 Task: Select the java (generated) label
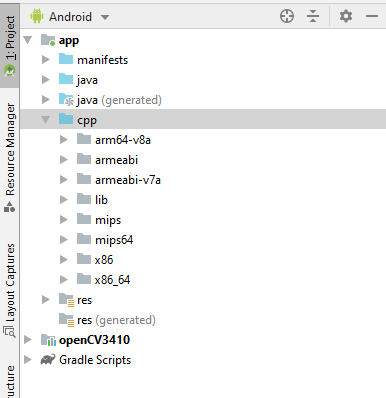pyautogui.click(x=119, y=100)
